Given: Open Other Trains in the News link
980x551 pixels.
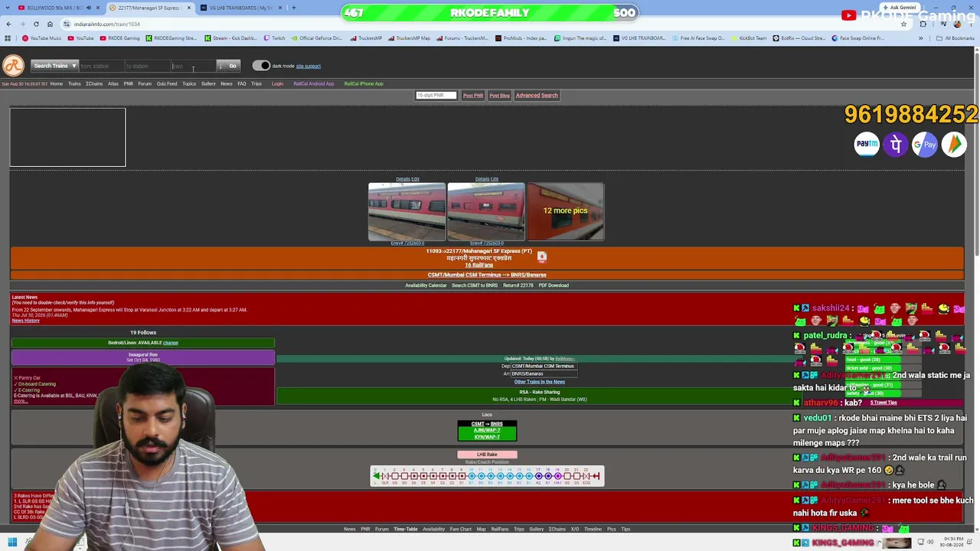Looking at the screenshot, I should (540, 382).
